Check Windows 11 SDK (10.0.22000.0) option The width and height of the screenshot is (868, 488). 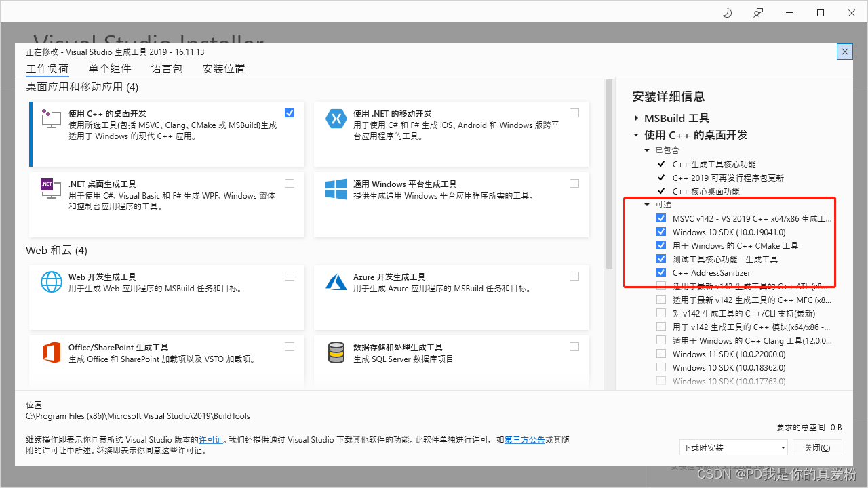661,354
